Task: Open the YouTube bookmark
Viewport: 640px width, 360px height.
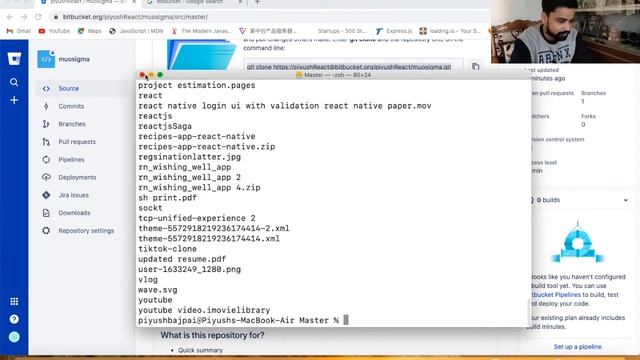Action: (54, 31)
